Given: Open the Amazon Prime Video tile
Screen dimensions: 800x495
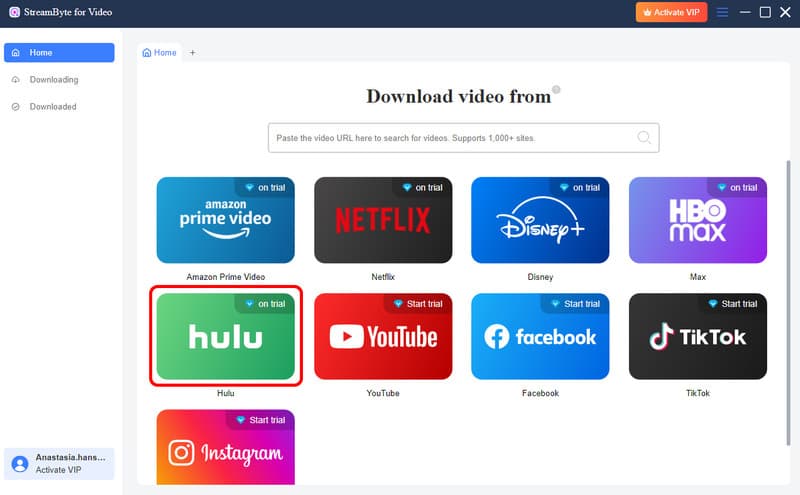Looking at the screenshot, I should (226, 220).
